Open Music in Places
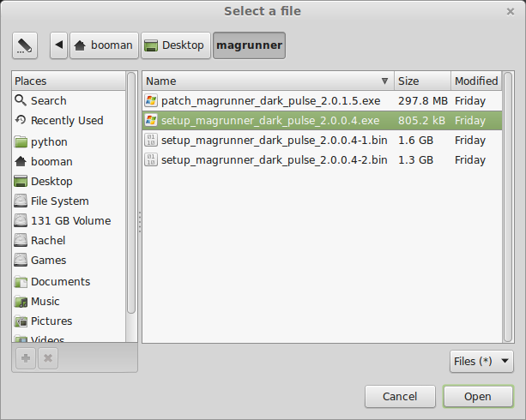The image size is (526, 420). tap(69, 302)
